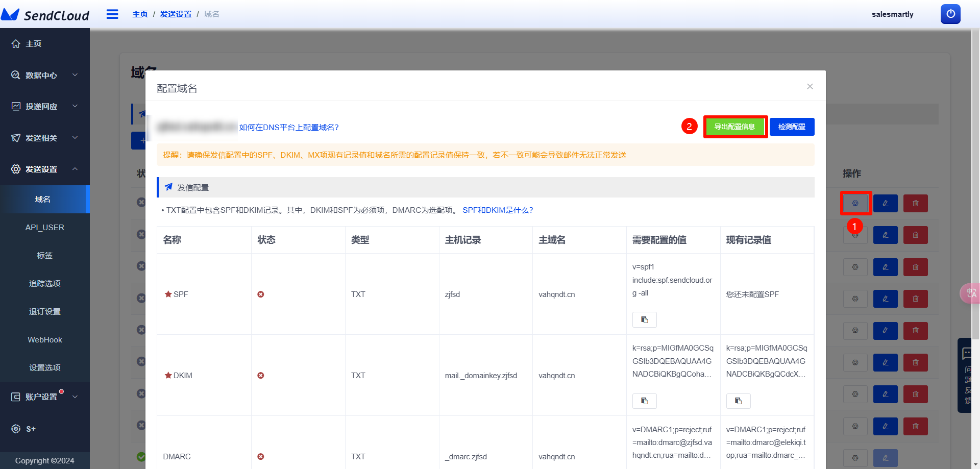Image resolution: width=980 pixels, height=469 pixels.
Task: Select WebHook in the sidebar
Action: point(45,339)
